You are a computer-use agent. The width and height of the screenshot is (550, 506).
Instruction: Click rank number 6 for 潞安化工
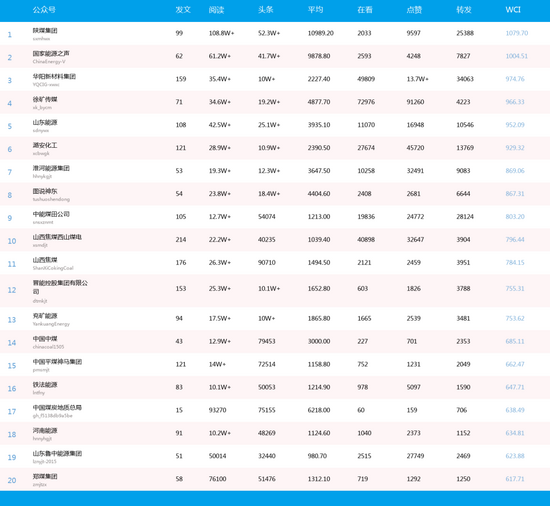(10, 149)
